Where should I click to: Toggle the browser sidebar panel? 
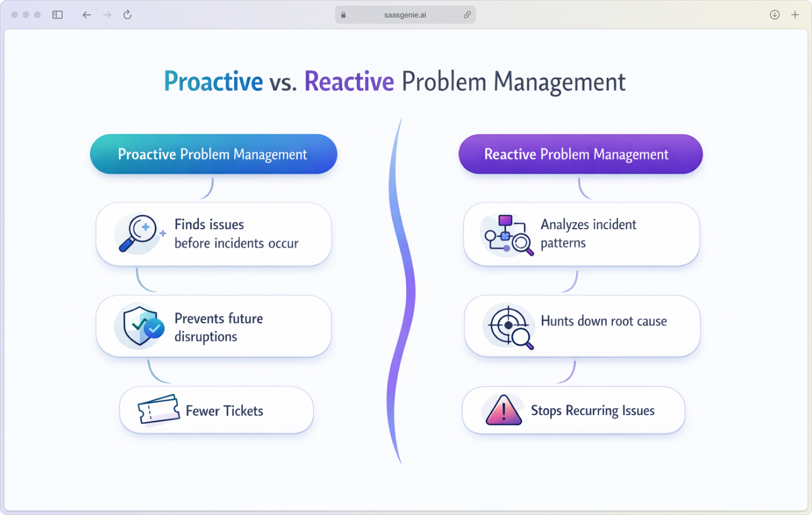[57, 15]
